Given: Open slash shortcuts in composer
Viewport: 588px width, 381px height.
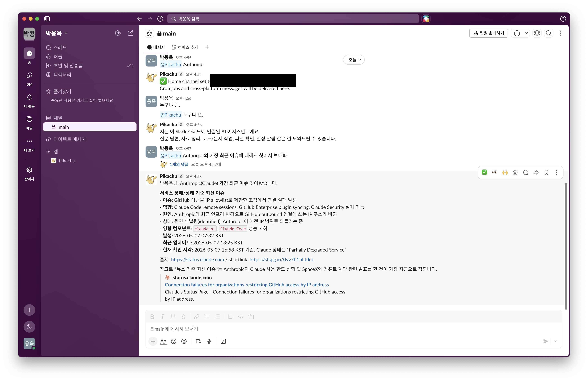Looking at the screenshot, I should click(223, 341).
